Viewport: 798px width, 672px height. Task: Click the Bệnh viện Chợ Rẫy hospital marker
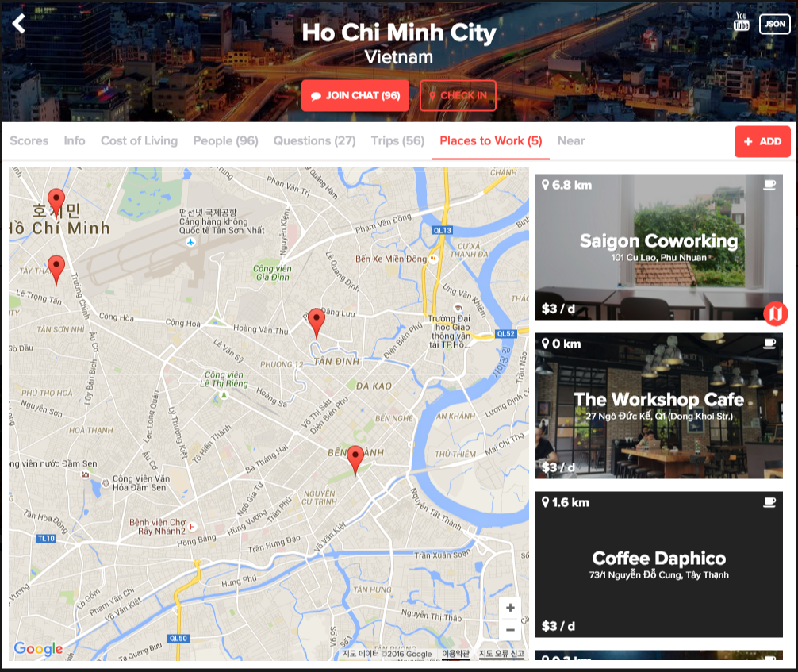tap(192, 526)
